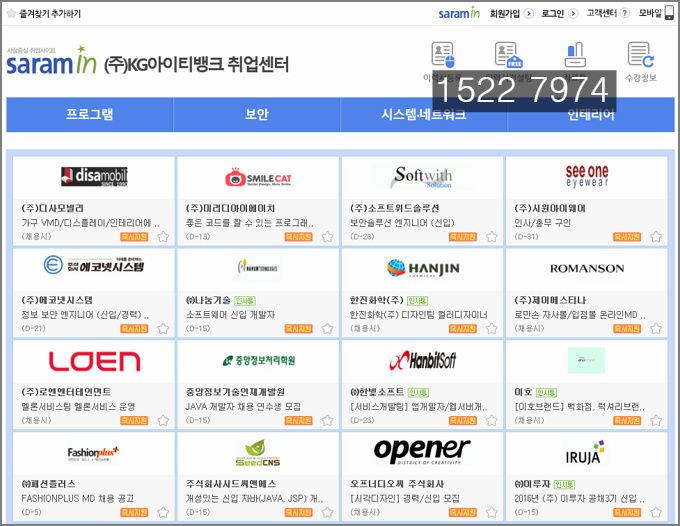
Task: Bookmark (주)소프트위드솔루션 posting with star
Action: (491, 237)
